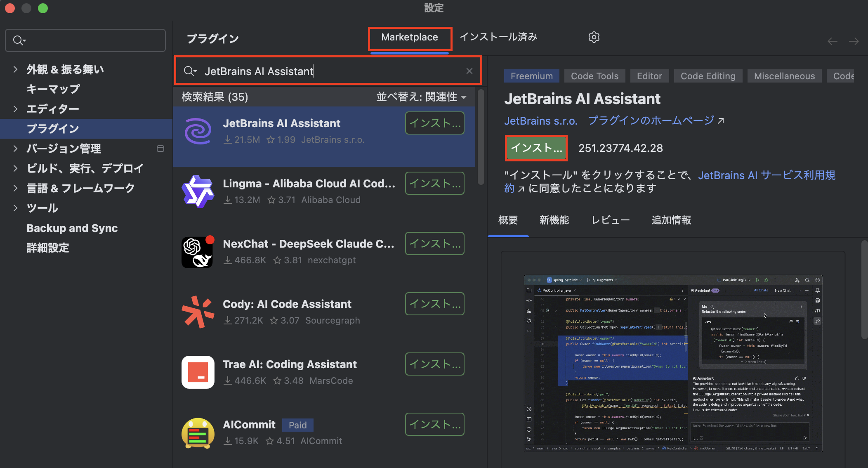Expand the エディター tree node
Screen dimensions: 868x468
[x=15, y=109]
